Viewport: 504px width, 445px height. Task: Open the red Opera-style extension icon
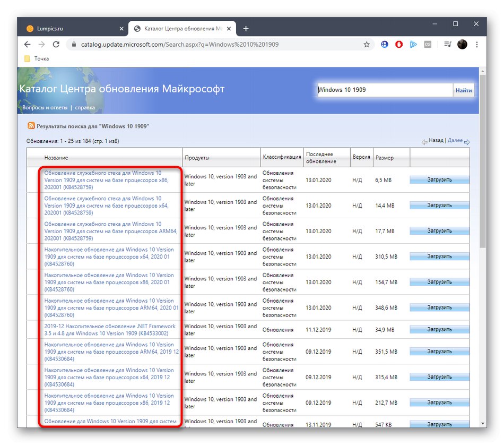(x=399, y=45)
